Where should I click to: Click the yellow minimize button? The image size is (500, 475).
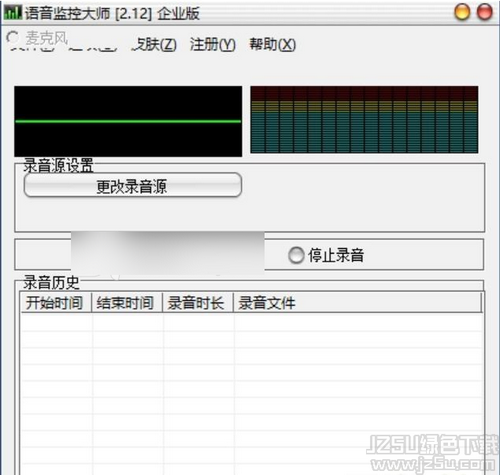(462, 12)
